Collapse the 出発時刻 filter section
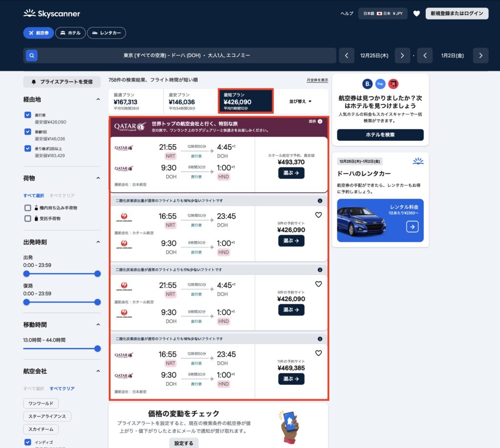The width and height of the screenshot is (500, 448). (98, 242)
